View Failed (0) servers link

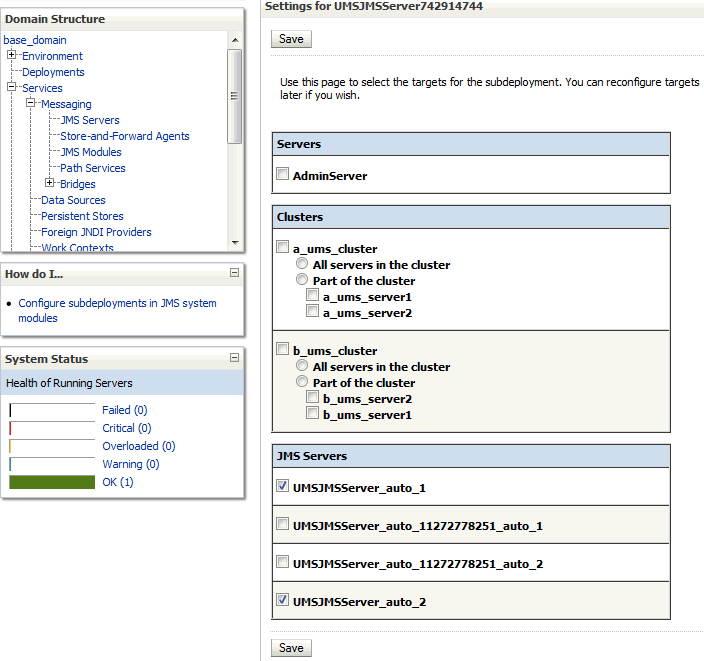click(125, 410)
